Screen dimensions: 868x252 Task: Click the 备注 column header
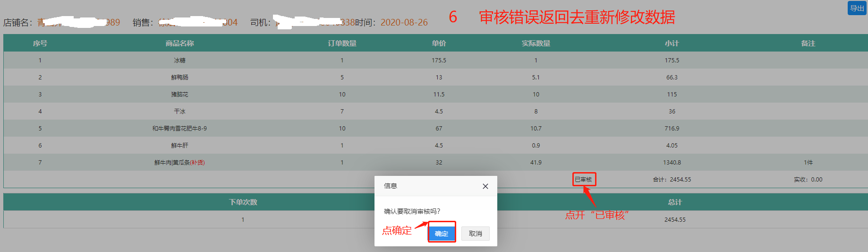(x=808, y=43)
